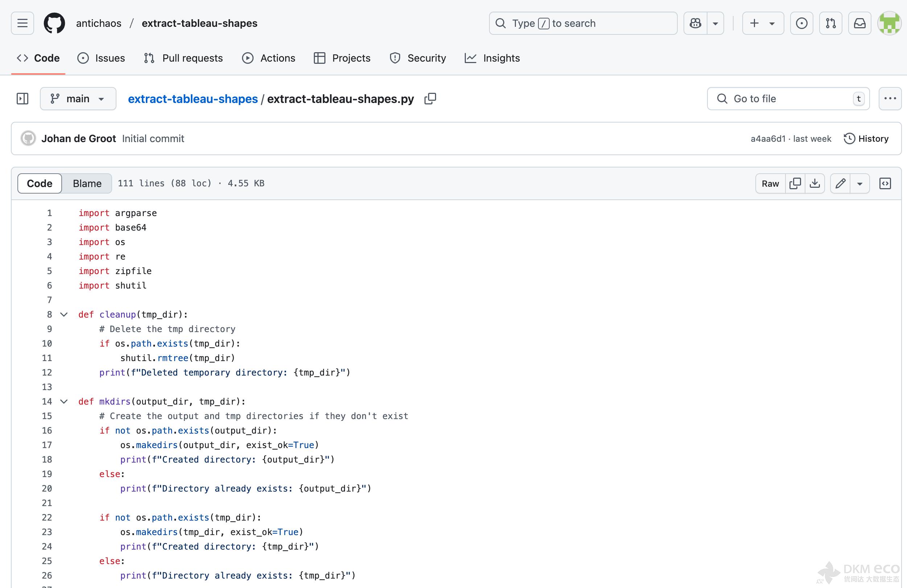Collapse the mkdirs function at line 14

point(64,401)
